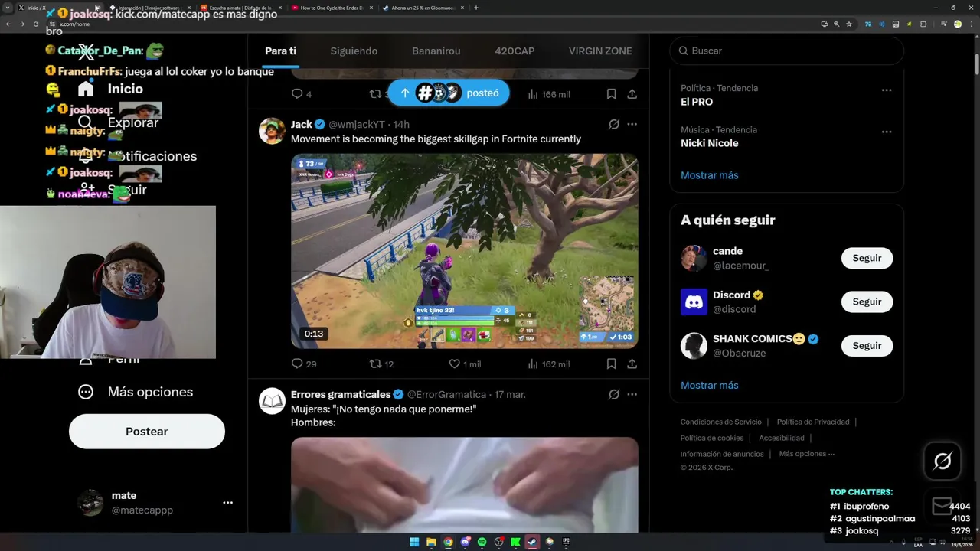
Task: Follow Discord with Seguir button
Action: [x=867, y=302]
